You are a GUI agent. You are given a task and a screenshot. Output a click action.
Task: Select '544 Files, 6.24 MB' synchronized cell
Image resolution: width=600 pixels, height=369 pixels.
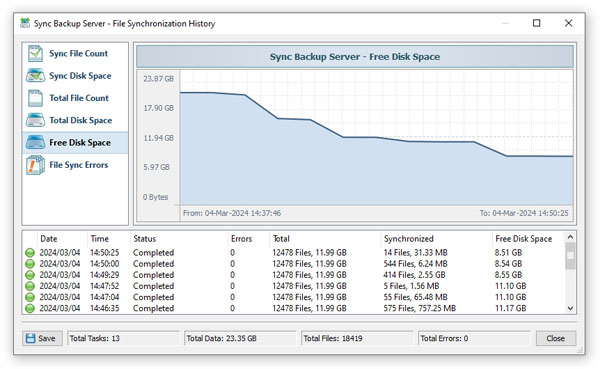point(415,264)
